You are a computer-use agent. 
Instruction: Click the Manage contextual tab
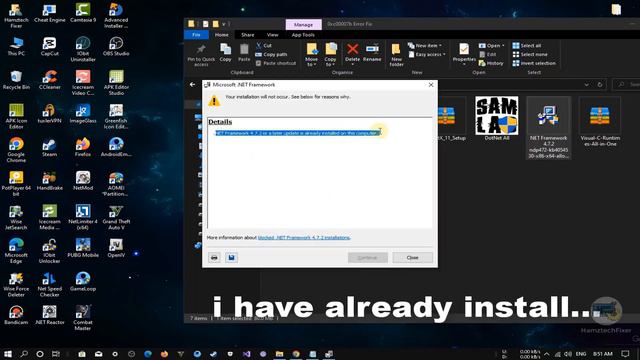303,25
